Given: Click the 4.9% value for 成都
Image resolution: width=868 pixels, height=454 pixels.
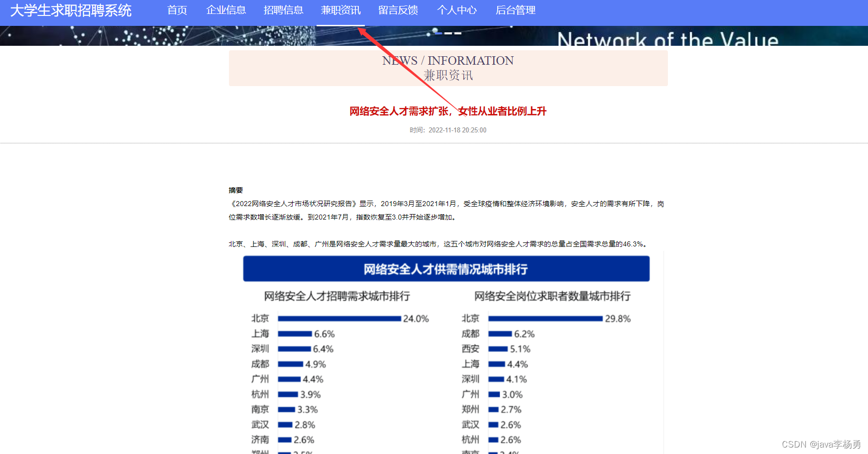Looking at the screenshot, I should pos(316,364).
